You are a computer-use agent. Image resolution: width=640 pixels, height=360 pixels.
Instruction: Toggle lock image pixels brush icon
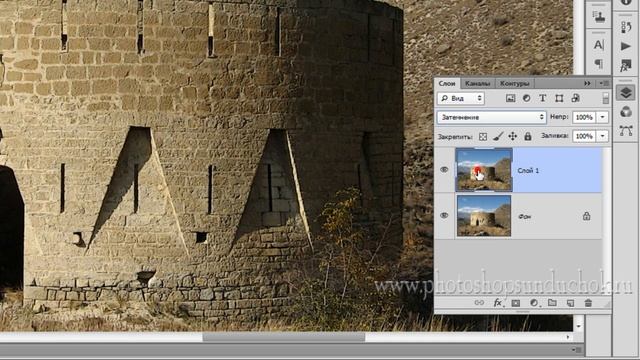point(498,137)
